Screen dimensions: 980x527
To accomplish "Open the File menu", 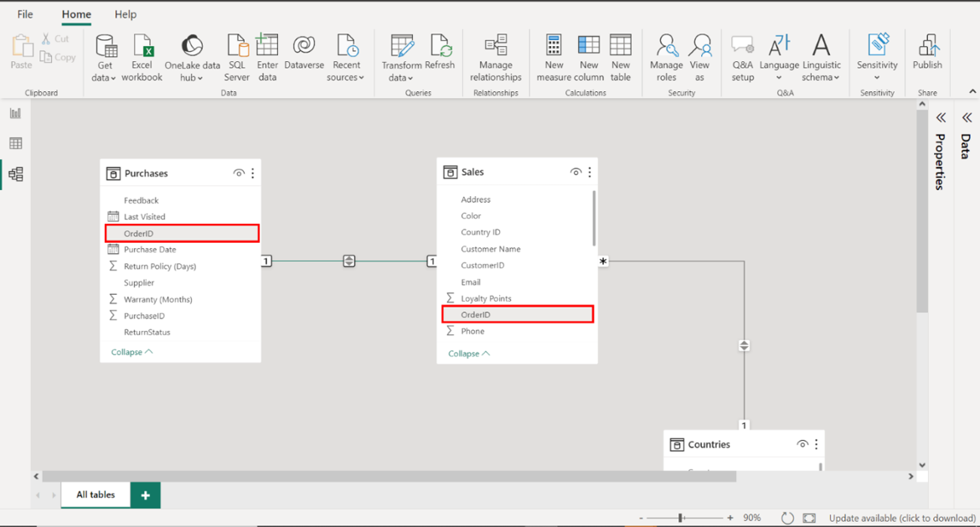I will [x=25, y=14].
